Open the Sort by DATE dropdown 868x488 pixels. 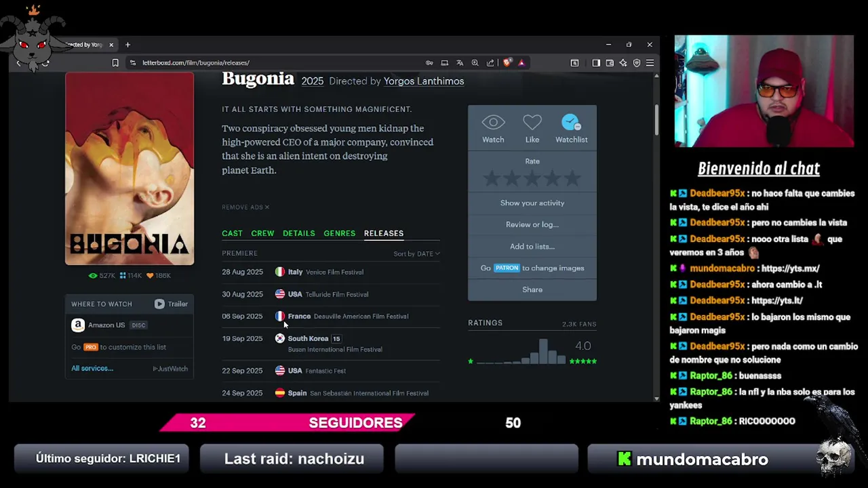coord(416,253)
